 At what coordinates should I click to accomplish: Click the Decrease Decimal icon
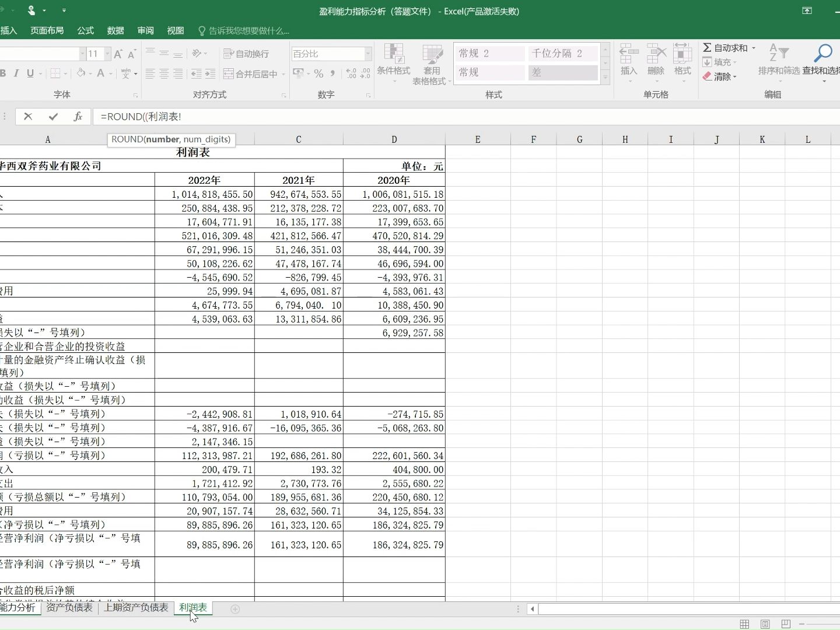coord(365,73)
